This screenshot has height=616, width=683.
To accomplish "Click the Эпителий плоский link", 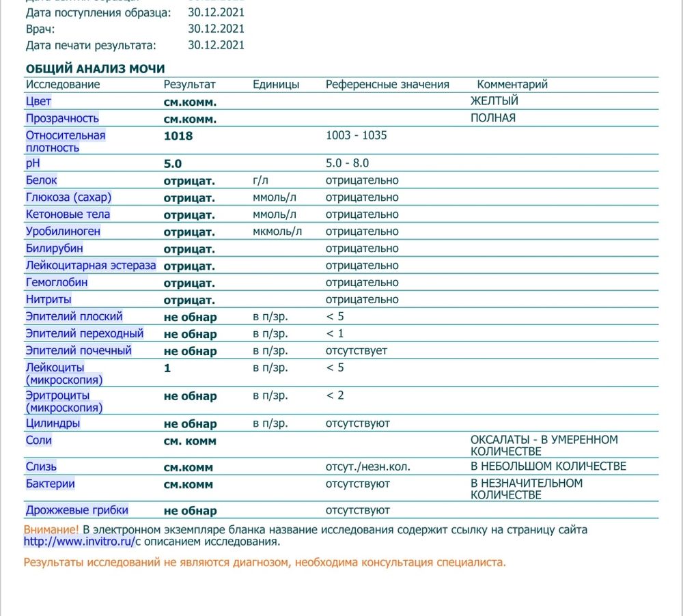I will (x=74, y=317).
